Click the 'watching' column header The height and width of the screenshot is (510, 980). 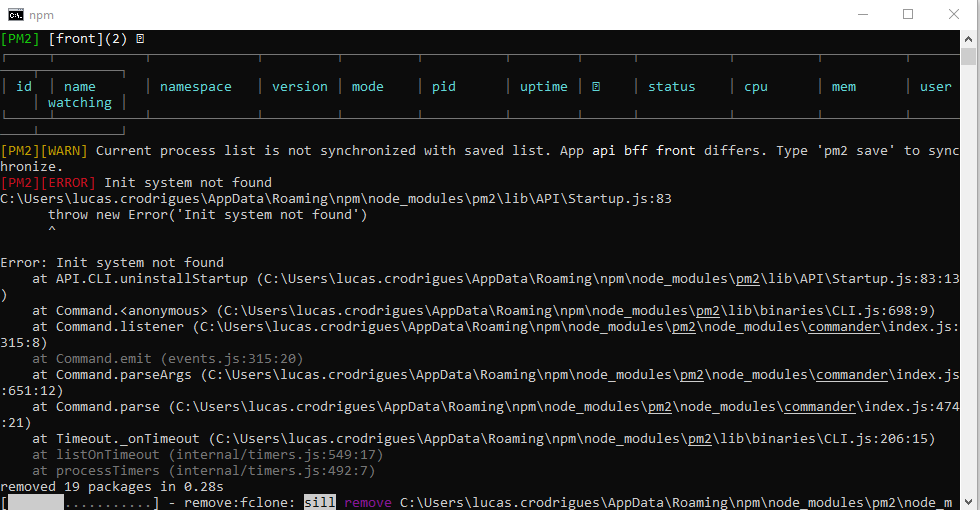(80, 102)
